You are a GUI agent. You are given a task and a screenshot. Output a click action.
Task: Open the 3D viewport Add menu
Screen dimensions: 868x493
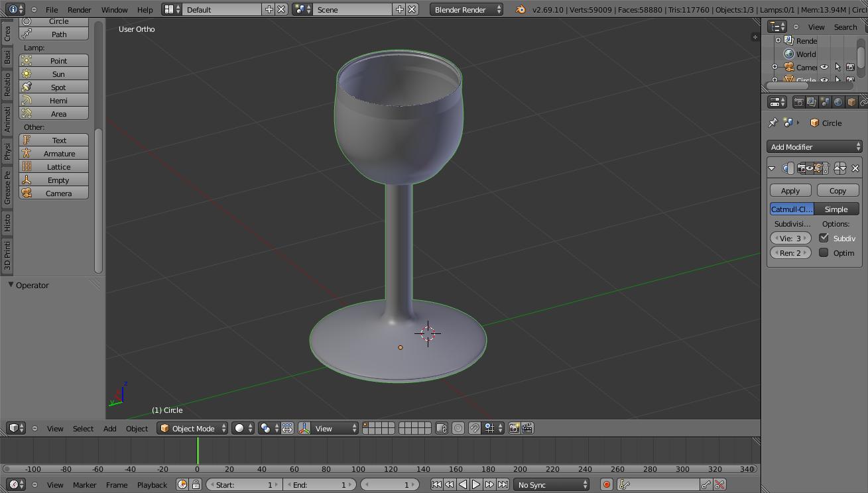click(109, 429)
